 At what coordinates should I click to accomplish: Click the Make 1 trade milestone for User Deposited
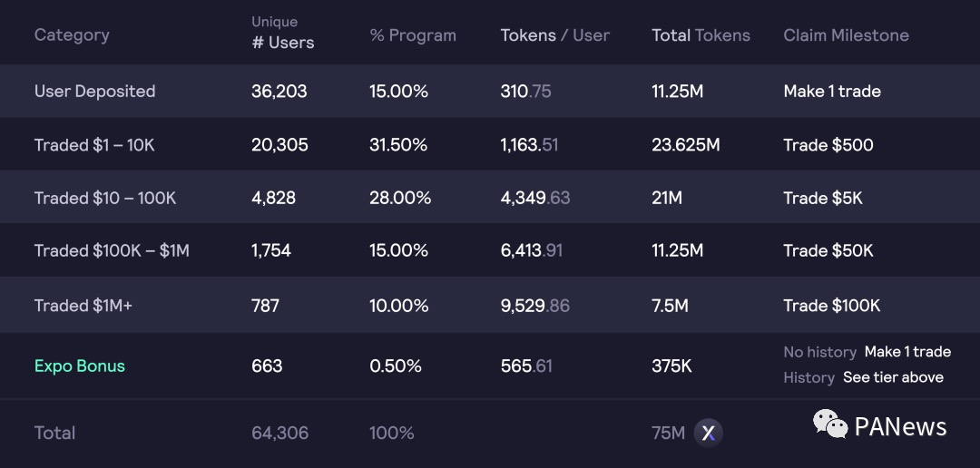click(x=832, y=92)
